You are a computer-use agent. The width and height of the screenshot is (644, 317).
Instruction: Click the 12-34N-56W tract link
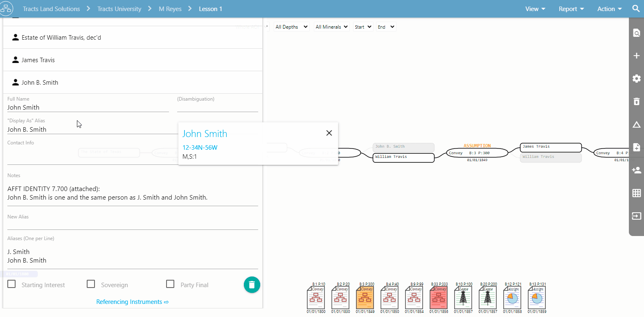click(x=200, y=147)
